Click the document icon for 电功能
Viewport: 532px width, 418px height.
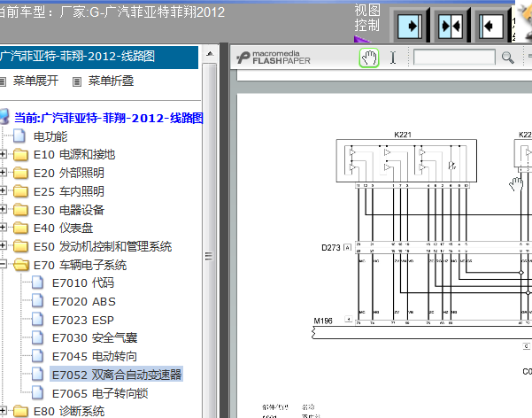pyautogui.click(x=19, y=135)
